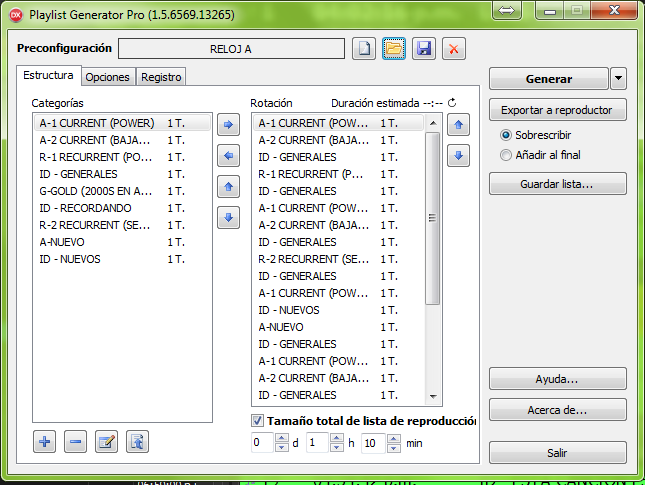Select first A-1 CURRENT row in Rotación
This screenshot has width=645, height=485.
[x=339, y=123]
